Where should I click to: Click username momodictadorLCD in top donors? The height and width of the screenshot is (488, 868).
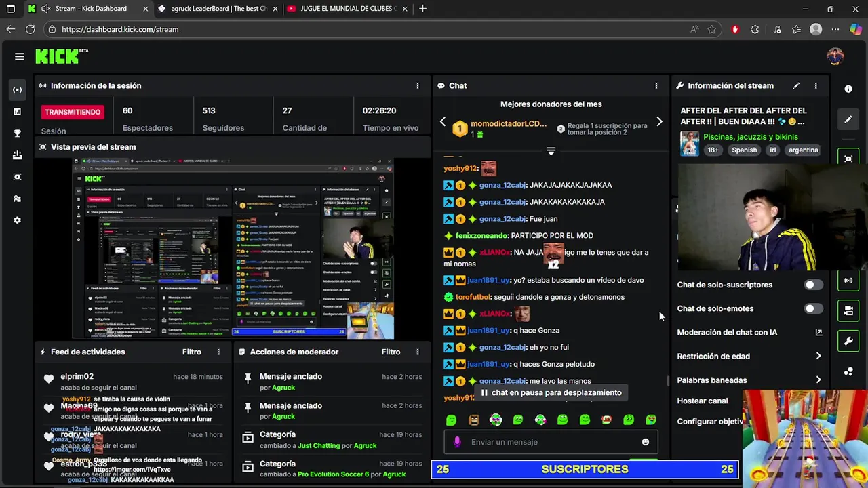(509, 124)
